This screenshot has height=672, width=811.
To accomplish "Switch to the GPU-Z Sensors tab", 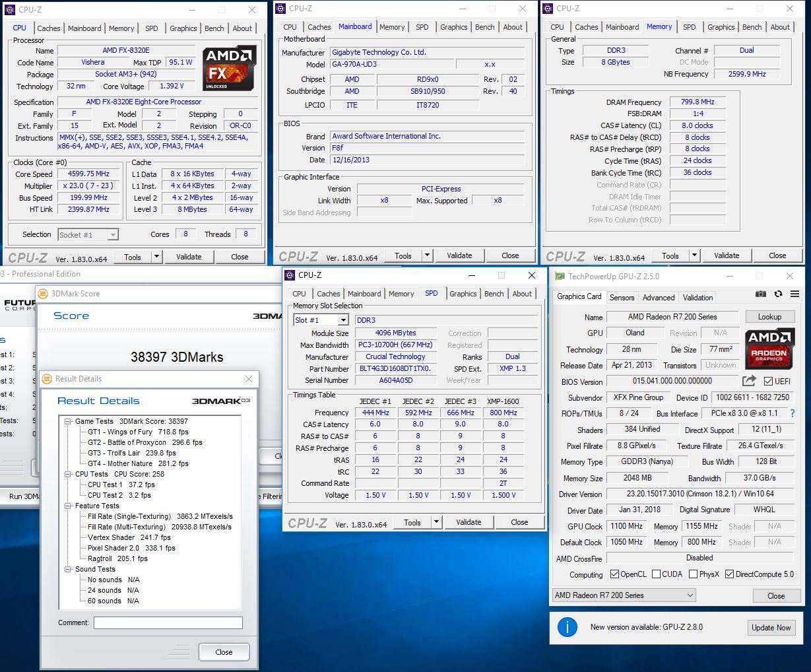I will [622, 298].
